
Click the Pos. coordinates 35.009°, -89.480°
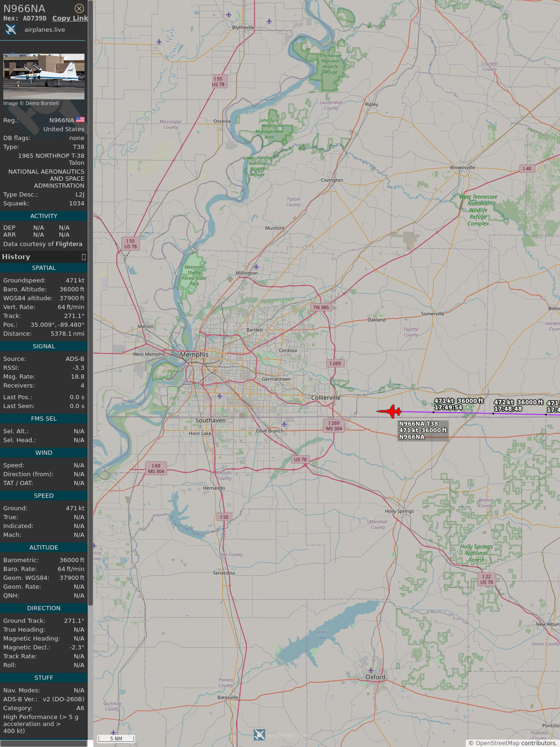(57, 325)
